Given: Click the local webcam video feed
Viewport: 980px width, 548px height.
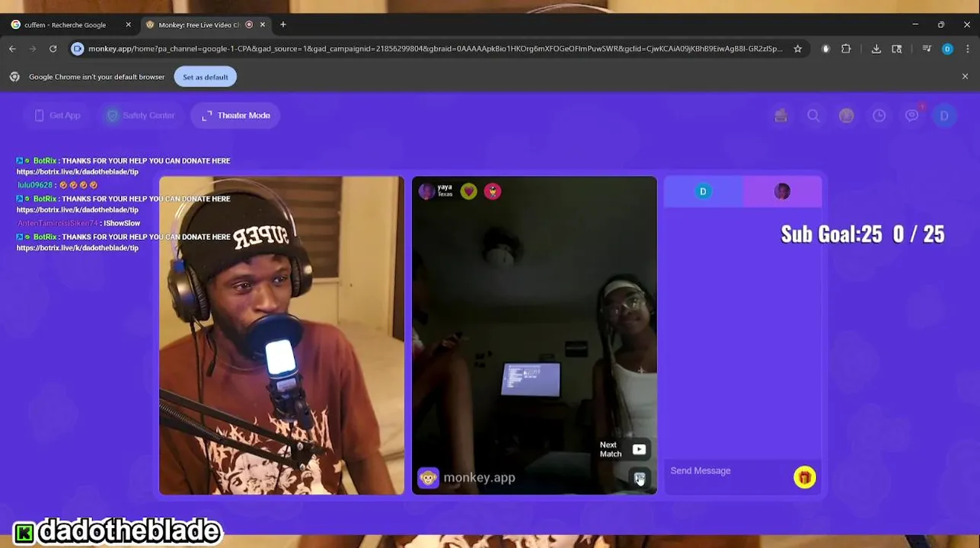Looking at the screenshot, I should (282, 336).
